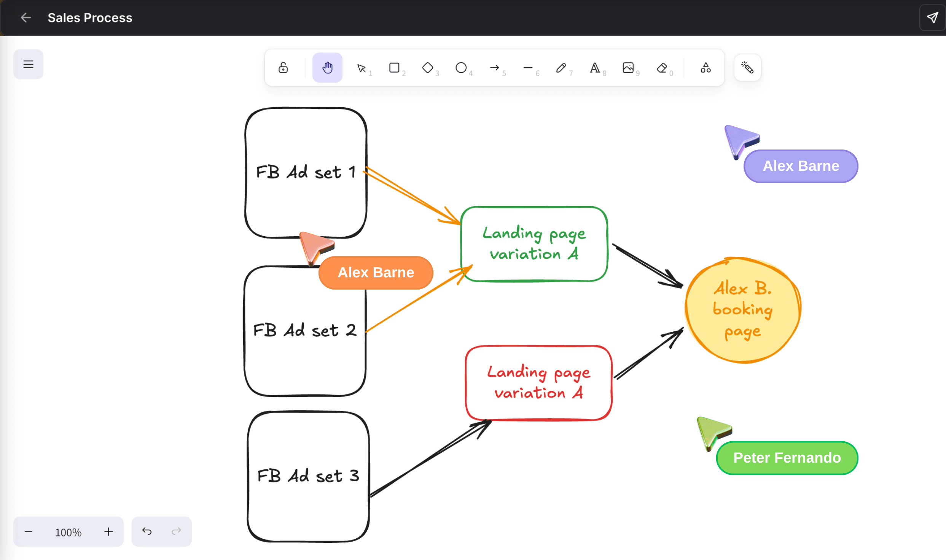Open the Insert image tool
946x560 pixels.
[x=629, y=68]
